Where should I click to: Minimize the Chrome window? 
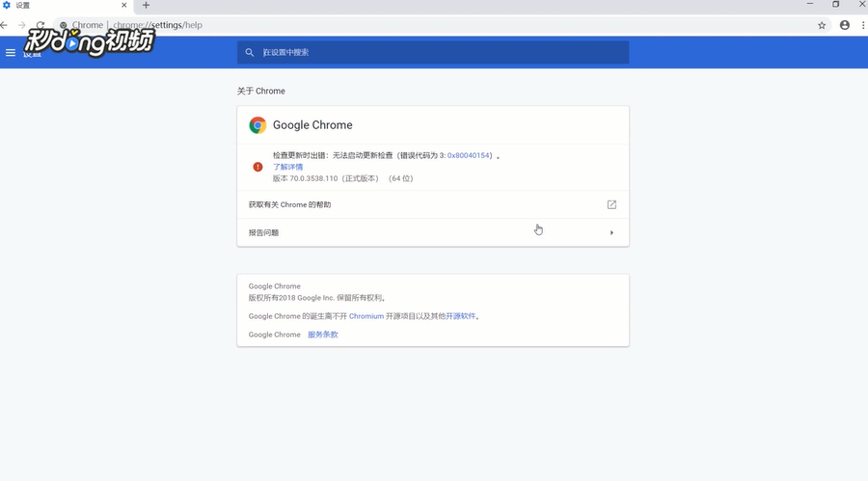pyautogui.click(x=810, y=4)
